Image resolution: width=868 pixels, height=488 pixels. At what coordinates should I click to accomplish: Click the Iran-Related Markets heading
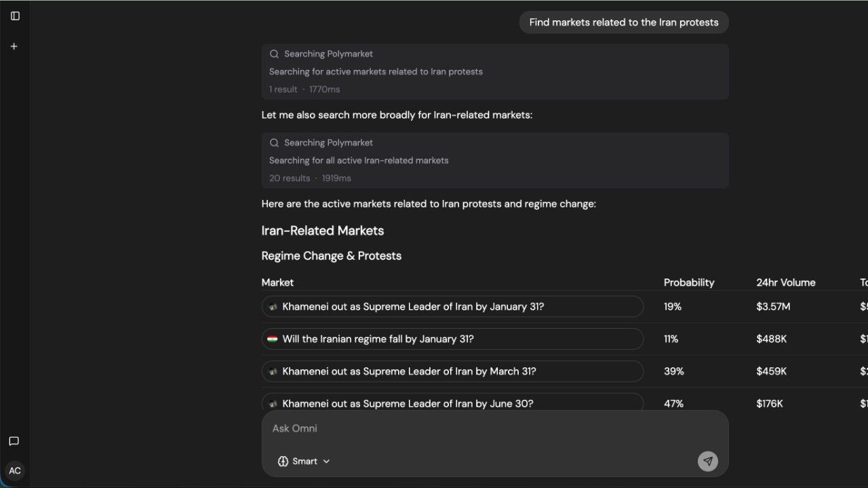point(323,230)
